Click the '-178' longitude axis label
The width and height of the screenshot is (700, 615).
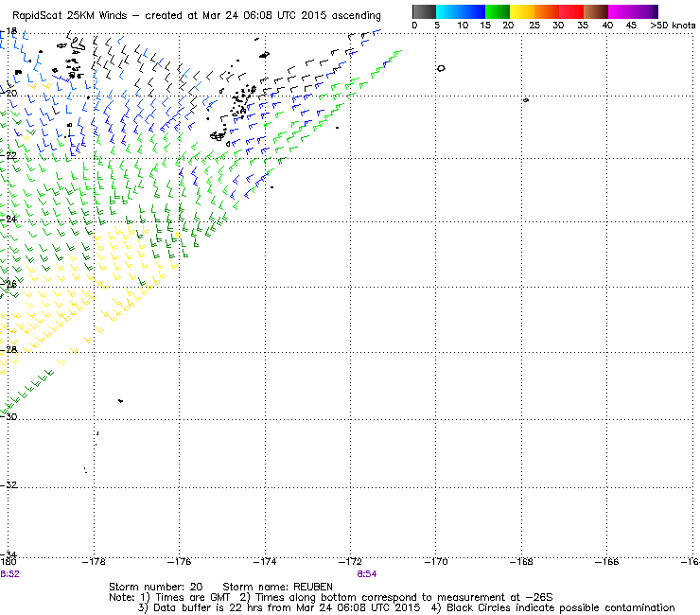pyautogui.click(x=94, y=562)
